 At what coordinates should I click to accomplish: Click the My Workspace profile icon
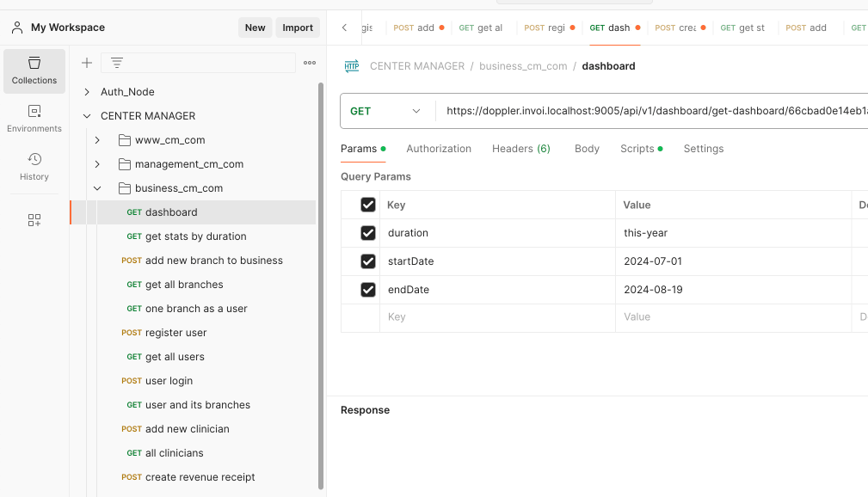click(x=17, y=27)
